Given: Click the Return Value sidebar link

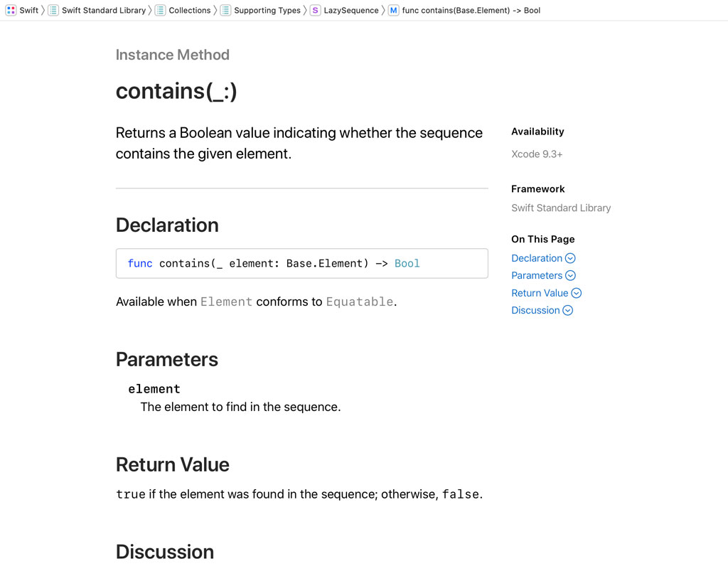Looking at the screenshot, I should 540,293.
